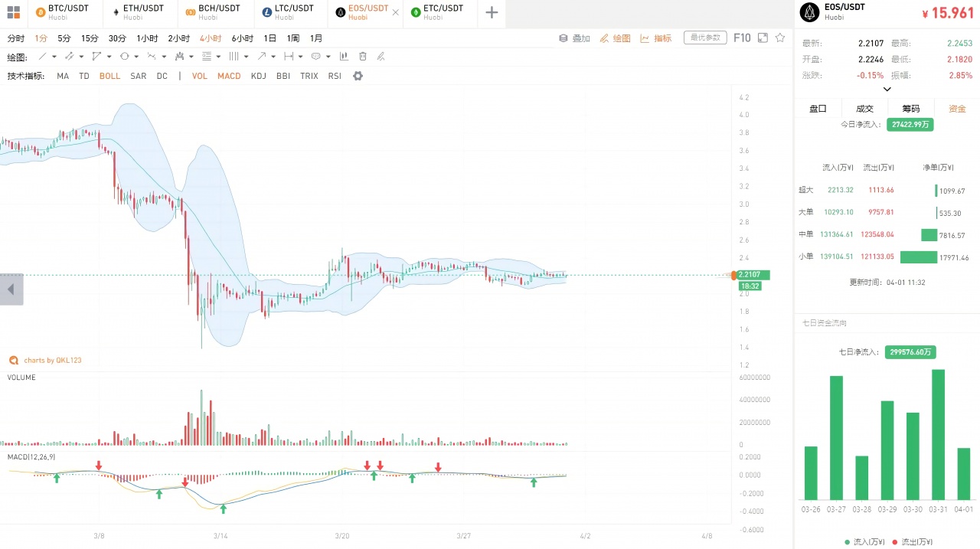Select the channel line drawing tool
Image resolution: width=980 pixels, height=549 pixels.
pyautogui.click(x=69, y=56)
